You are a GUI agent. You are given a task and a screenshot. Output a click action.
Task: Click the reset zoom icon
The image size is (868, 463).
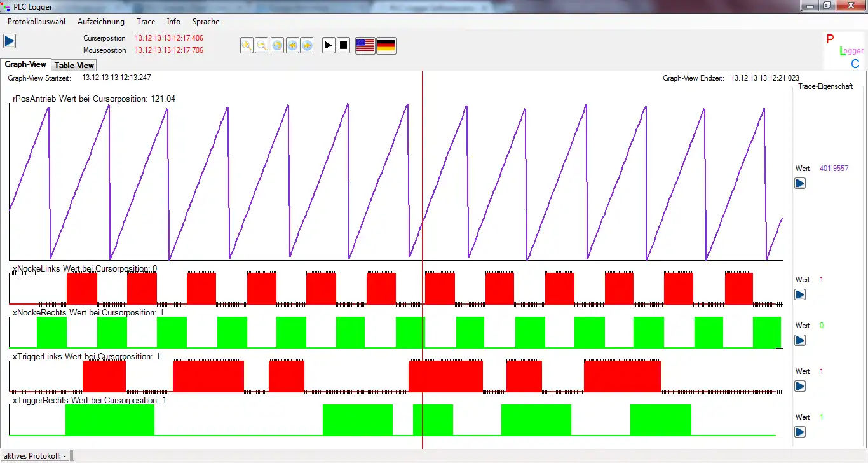coord(277,45)
